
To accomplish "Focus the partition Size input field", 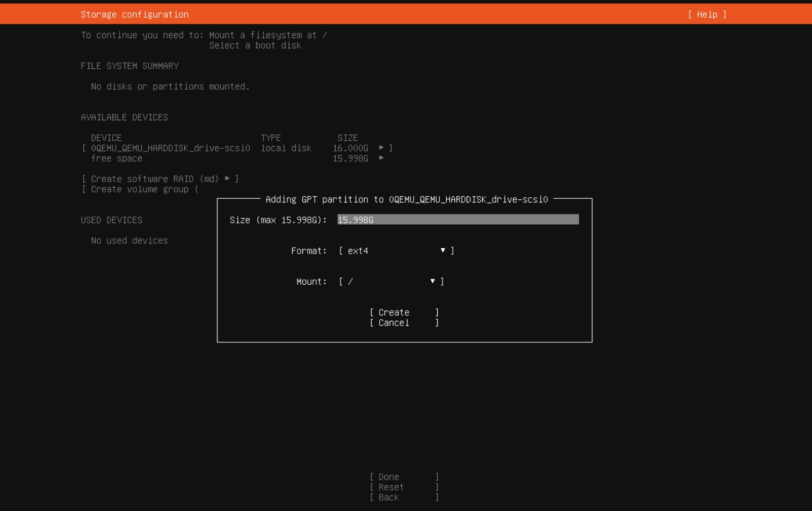I will [458, 220].
